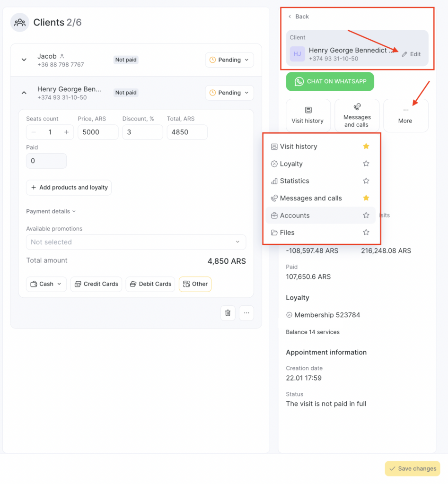Select Accounts in the More menu
Image resolution: width=448 pixels, height=484 pixels.
point(295,216)
